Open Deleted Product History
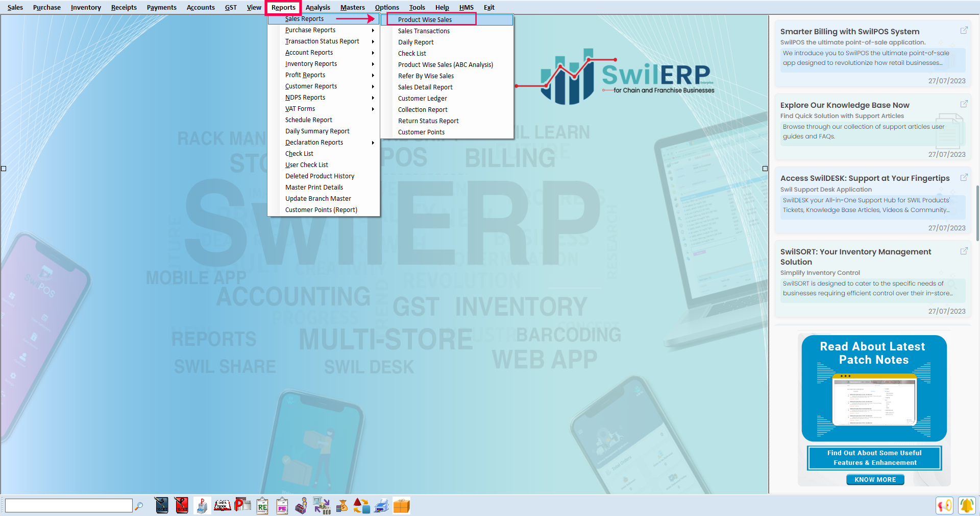The height and width of the screenshot is (516, 980). 324,176
